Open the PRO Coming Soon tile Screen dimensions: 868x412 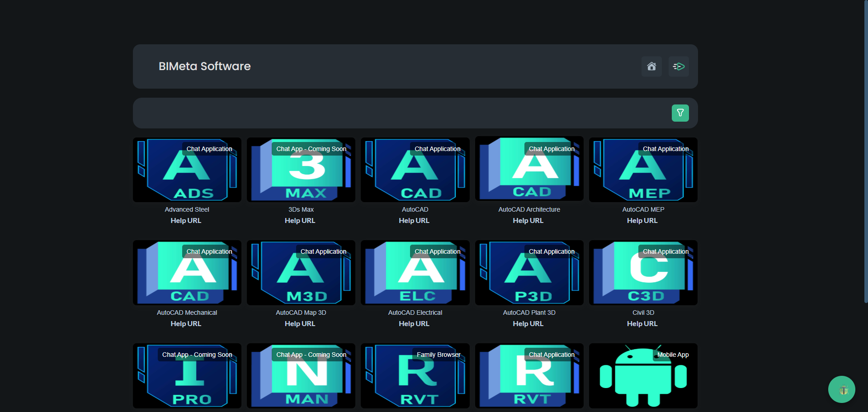[187, 380]
